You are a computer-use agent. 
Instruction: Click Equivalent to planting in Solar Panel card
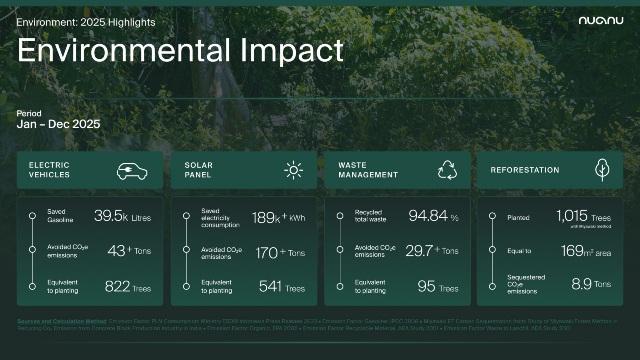[x=216, y=286]
